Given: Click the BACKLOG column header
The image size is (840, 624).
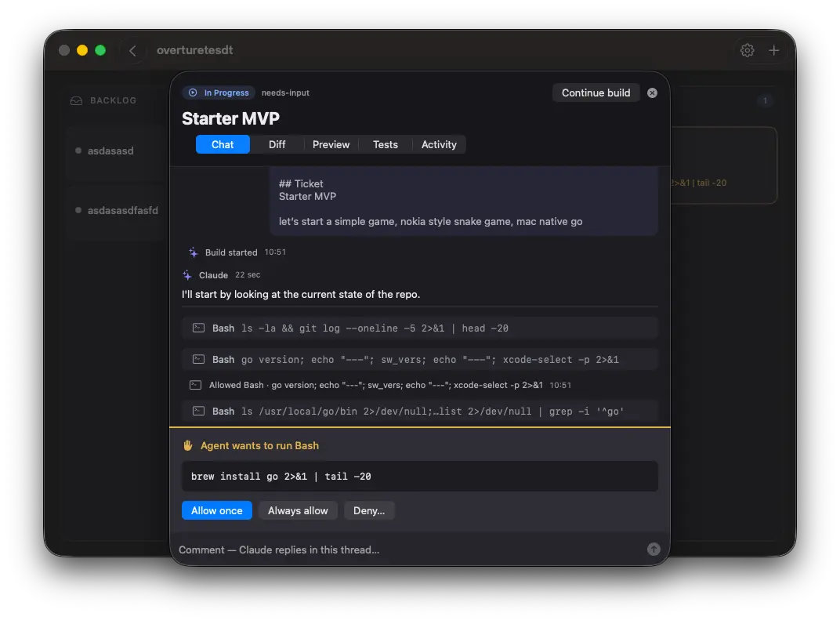Looking at the screenshot, I should click(113, 101).
